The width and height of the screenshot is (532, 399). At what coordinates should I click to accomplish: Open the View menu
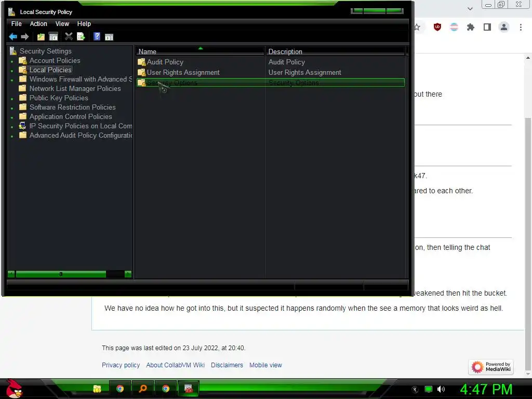(62, 24)
